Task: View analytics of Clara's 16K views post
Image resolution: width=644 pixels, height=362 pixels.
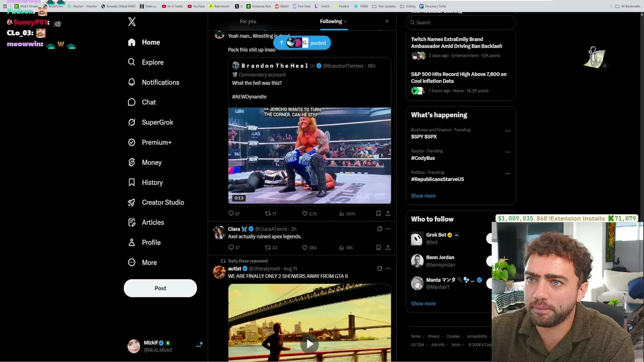Action: [x=341, y=247]
